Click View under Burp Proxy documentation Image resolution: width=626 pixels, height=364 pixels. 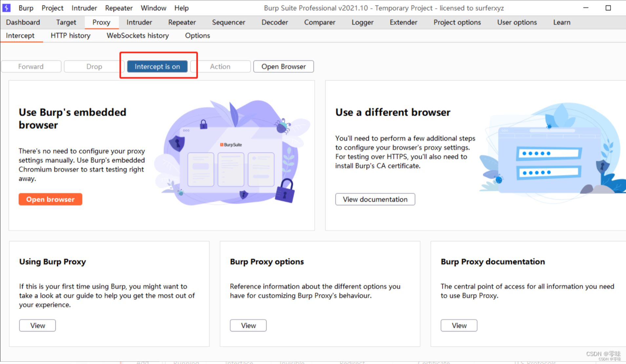click(459, 325)
